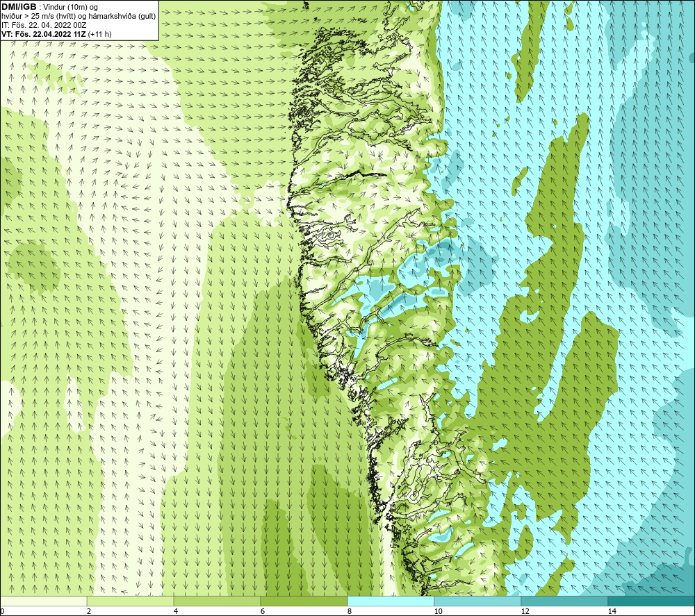Click the 4-6 m/s legend color swatch
The height and width of the screenshot is (616, 695).
coord(217,601)
